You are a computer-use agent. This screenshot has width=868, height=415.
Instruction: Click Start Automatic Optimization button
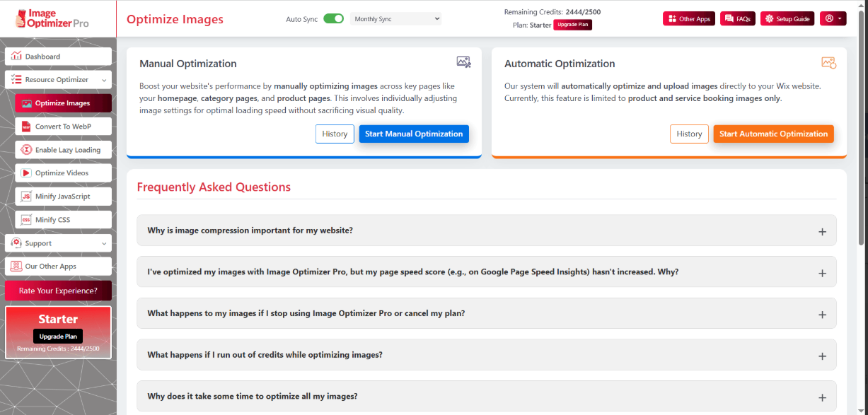[x=773, y=134]
